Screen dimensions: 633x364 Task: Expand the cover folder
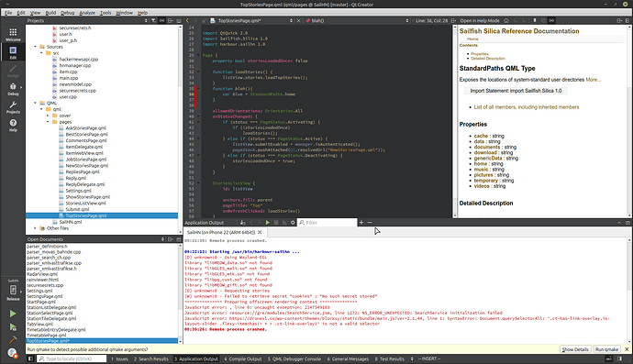[48, 116]
